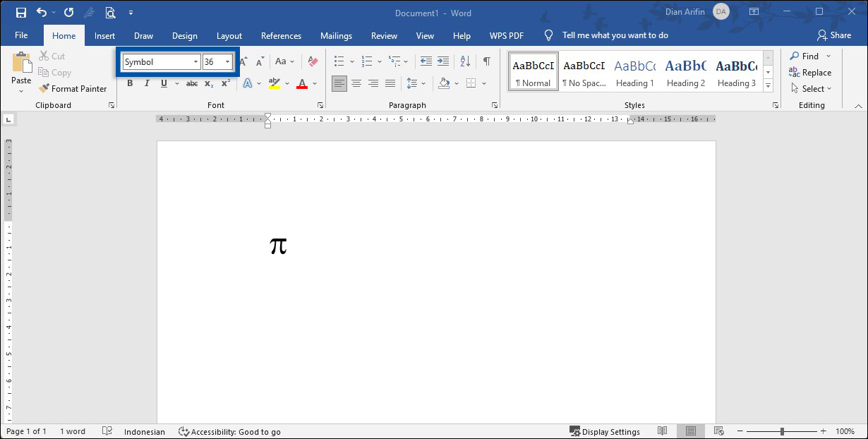Apply the Text Highlight Color
The width and height of the screenshot is (868, 439).
pos(274,83)
